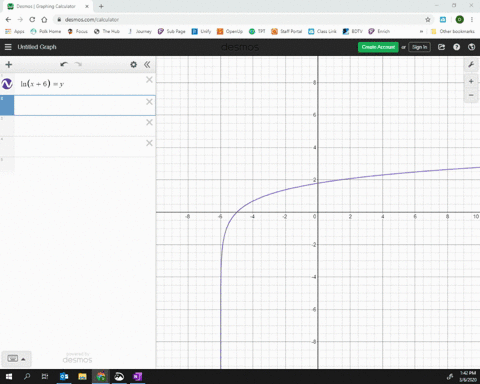Screen dimensions: 480x384
Task: Open Polk Home bookmark
Action: point(46,31)
